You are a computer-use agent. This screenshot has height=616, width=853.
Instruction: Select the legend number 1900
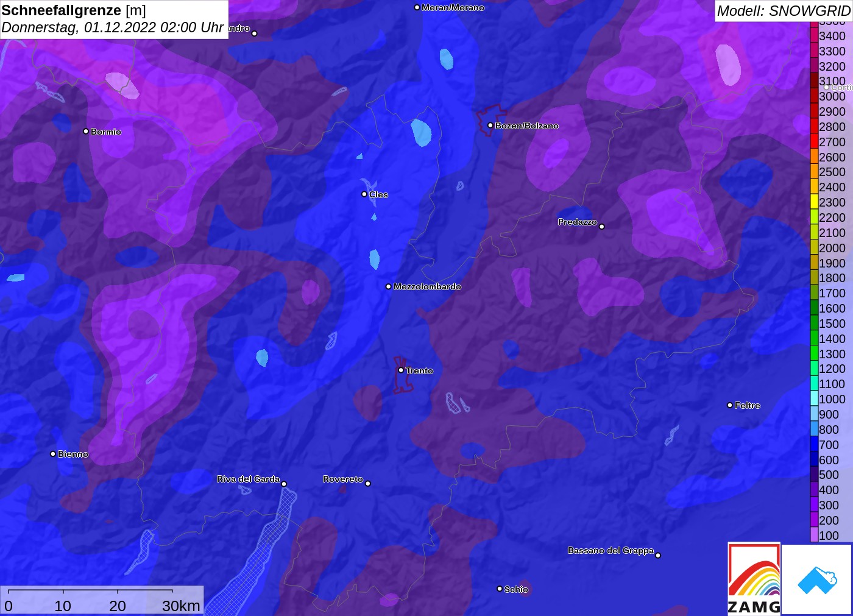pos(832,263)
